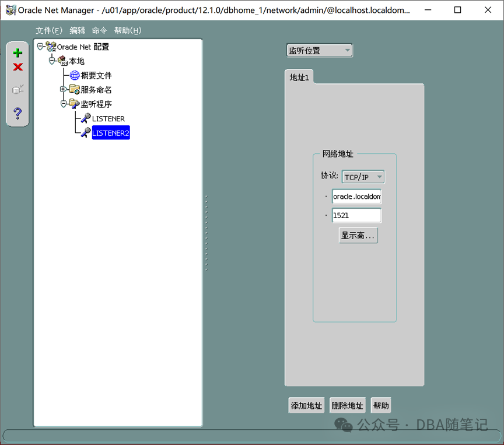
Task: Open the 文件(F) menu
Action: pos(49,30)
